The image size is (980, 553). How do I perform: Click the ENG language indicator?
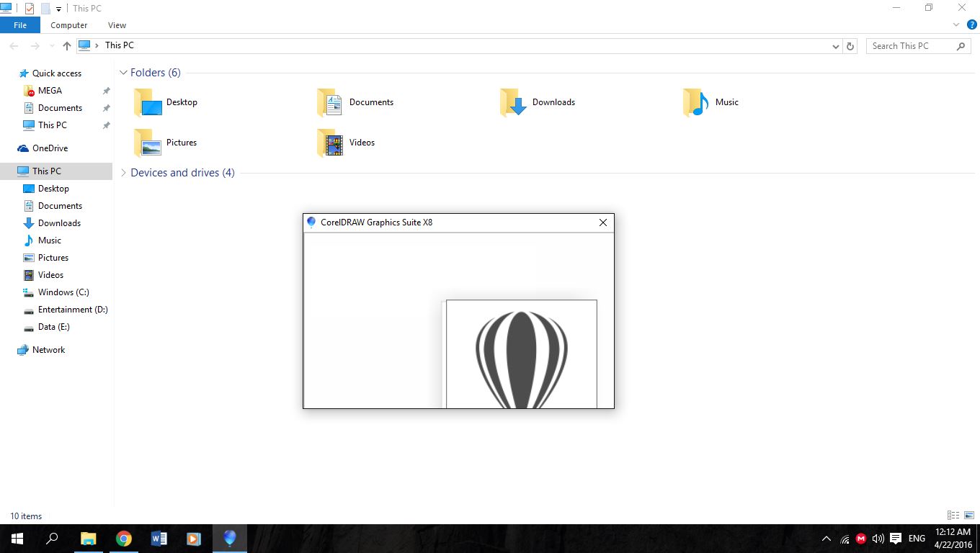917,539
